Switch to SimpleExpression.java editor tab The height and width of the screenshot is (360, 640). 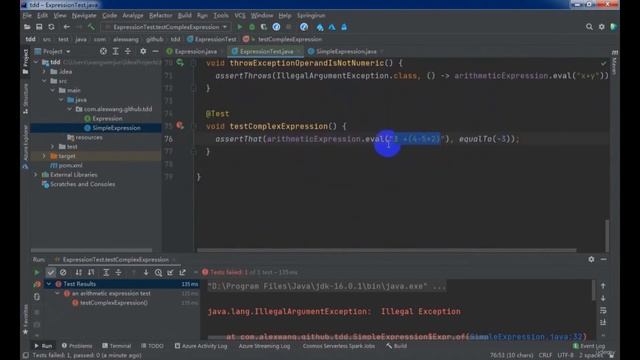coord(346,51)
